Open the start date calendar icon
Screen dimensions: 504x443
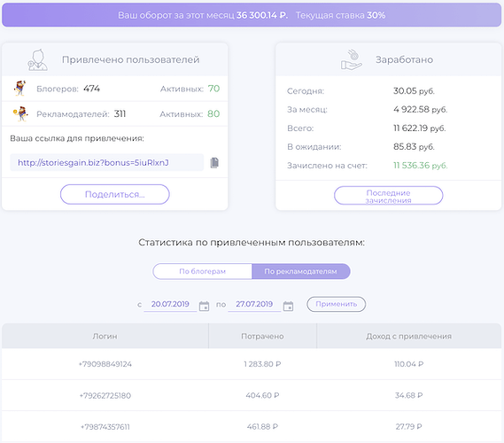click(x=204, y=306)
